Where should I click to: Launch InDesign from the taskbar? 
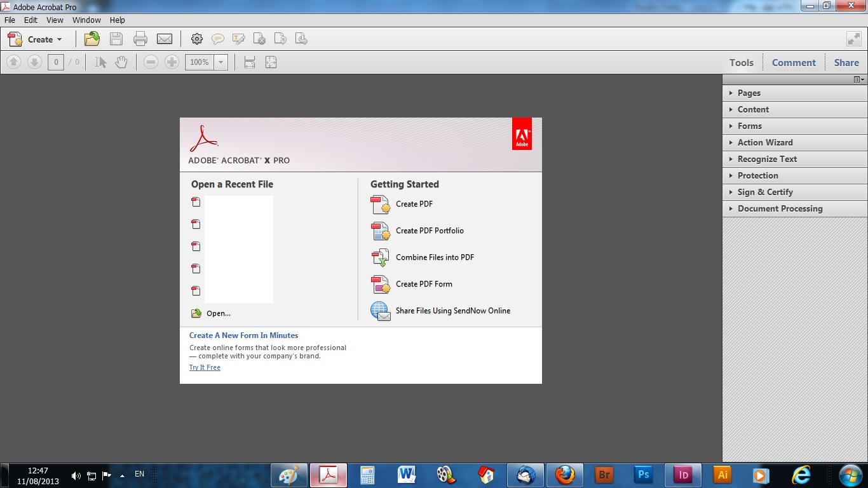coord(683,475)
